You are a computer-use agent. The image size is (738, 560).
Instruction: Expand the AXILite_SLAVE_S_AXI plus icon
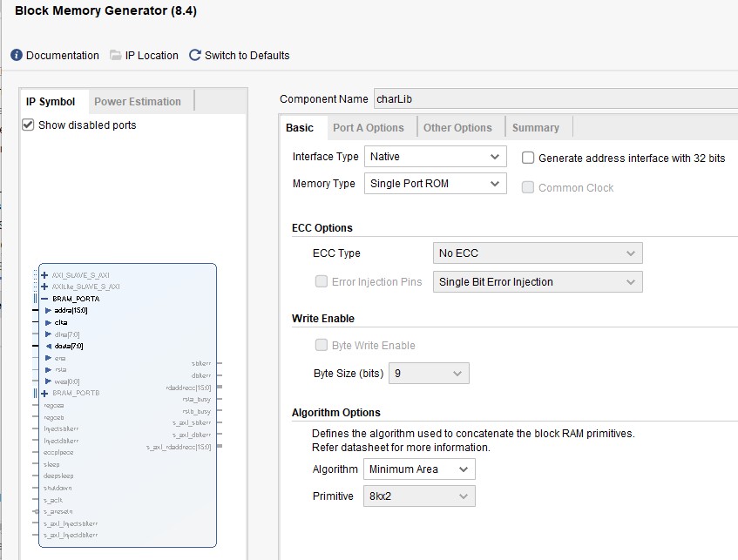(x=44, y=286)
